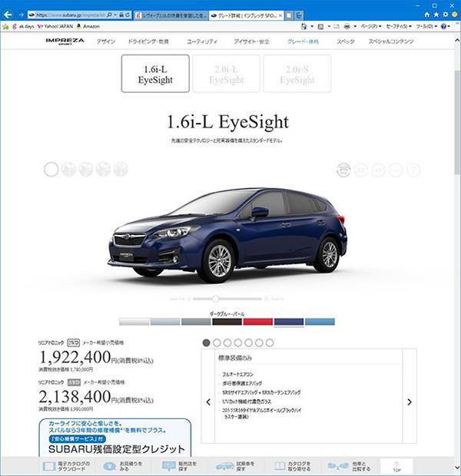Select the second equipment pager dot
The height and width of the screenshot is (476, 461).
(217, 342)
